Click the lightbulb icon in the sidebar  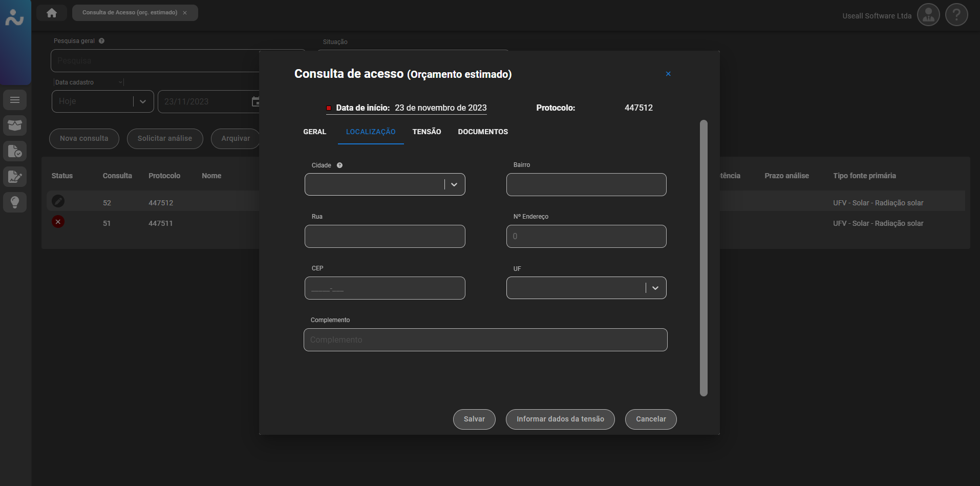15,202
